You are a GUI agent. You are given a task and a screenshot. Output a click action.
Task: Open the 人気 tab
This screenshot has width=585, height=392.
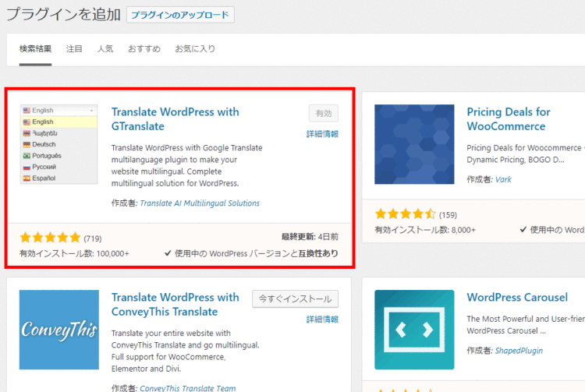105,48
